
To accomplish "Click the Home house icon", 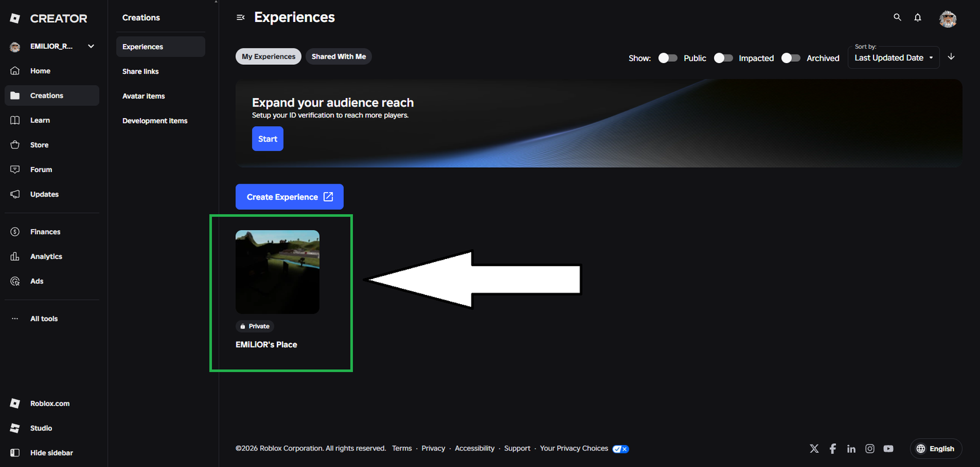I will point(15,71).
